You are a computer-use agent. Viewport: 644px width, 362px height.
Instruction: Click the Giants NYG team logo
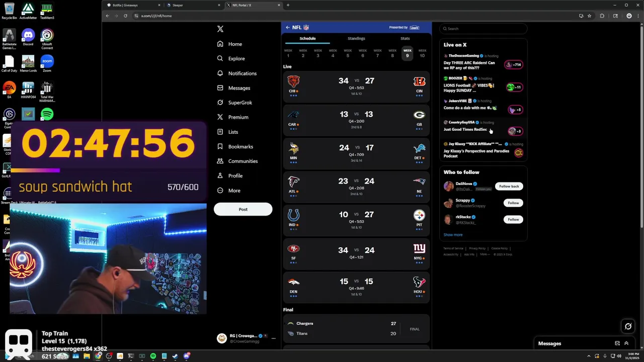coord(419,248)
